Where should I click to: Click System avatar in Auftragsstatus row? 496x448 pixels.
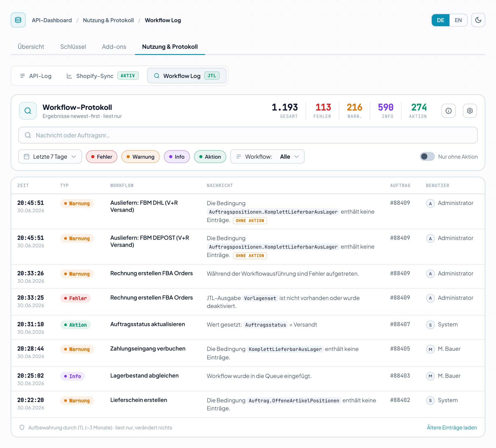click(430, 325)
